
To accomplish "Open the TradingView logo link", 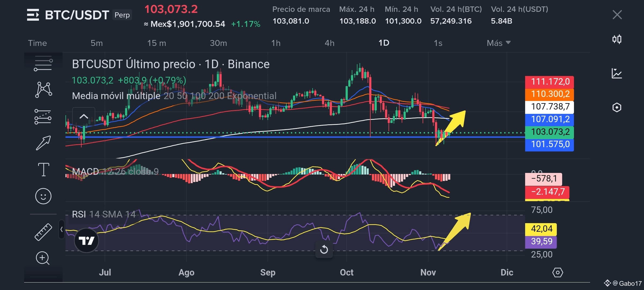I will click(86, 240).
